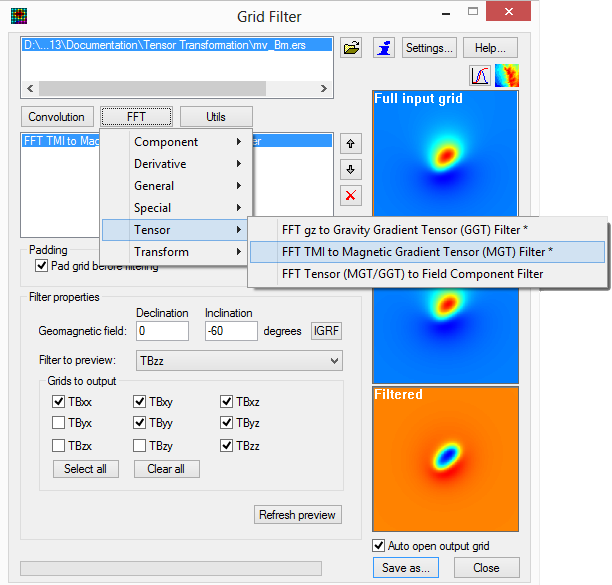
Task: Toggle the Pad grid before filtering checkbox
Action: pos(42,266)
